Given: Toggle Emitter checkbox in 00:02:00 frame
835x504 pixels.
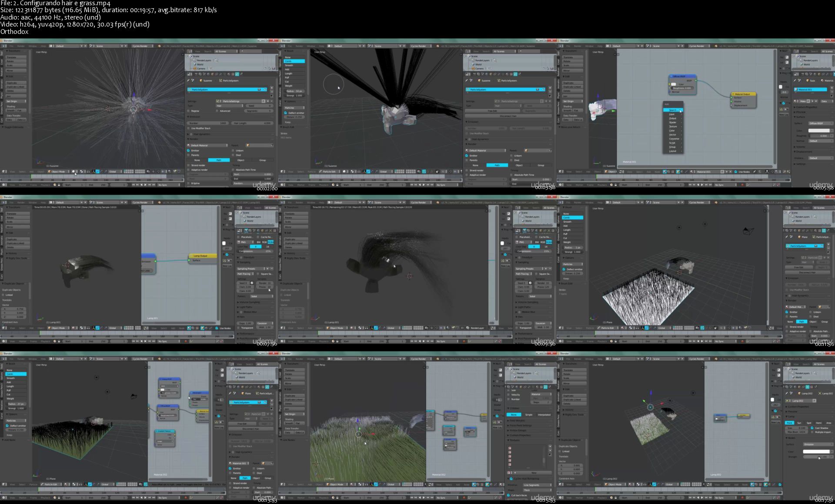Looking at the screenshot, I should (189, 150).
